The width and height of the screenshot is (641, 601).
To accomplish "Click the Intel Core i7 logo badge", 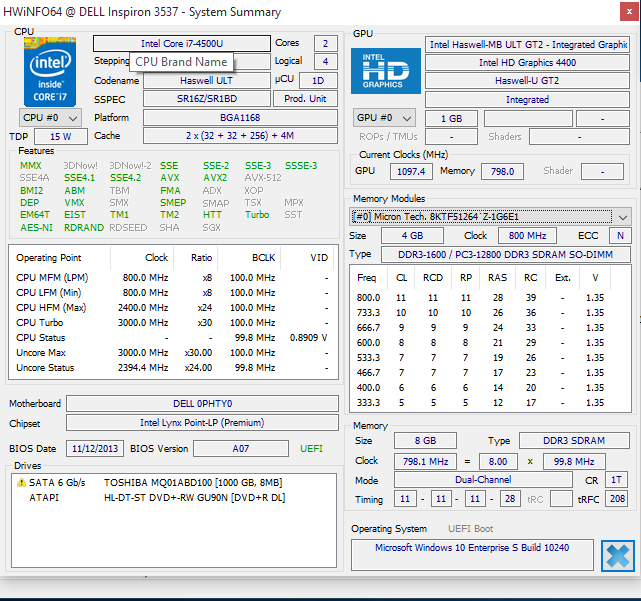I will click(x=50, y=72).
